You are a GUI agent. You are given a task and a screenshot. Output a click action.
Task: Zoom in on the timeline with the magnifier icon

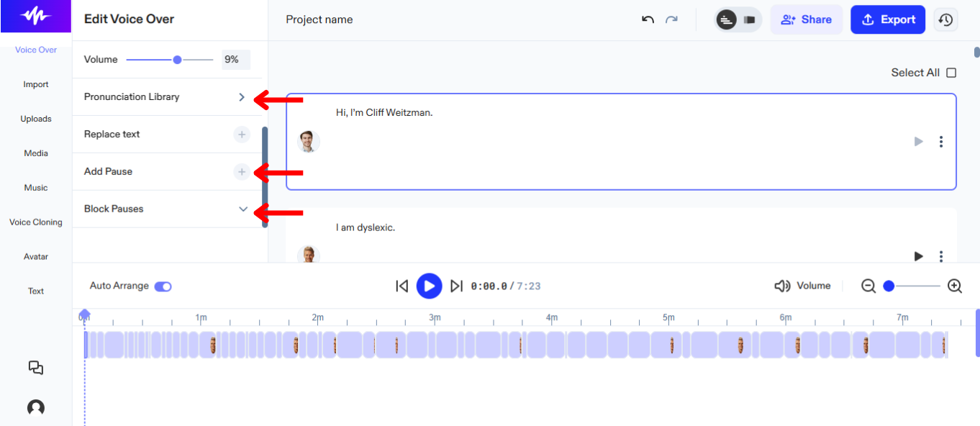point(954,286)
